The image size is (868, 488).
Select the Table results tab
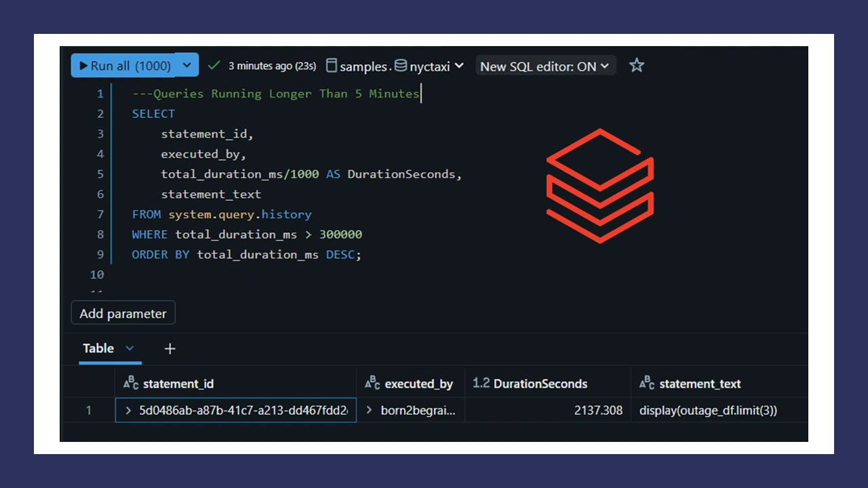point(98,348)
